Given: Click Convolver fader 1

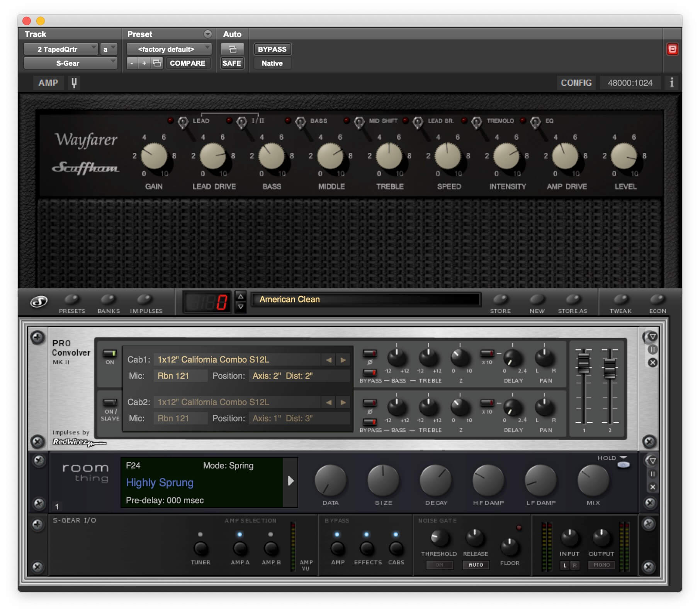Looking at the screenshot, I should [x=583, y=363].
